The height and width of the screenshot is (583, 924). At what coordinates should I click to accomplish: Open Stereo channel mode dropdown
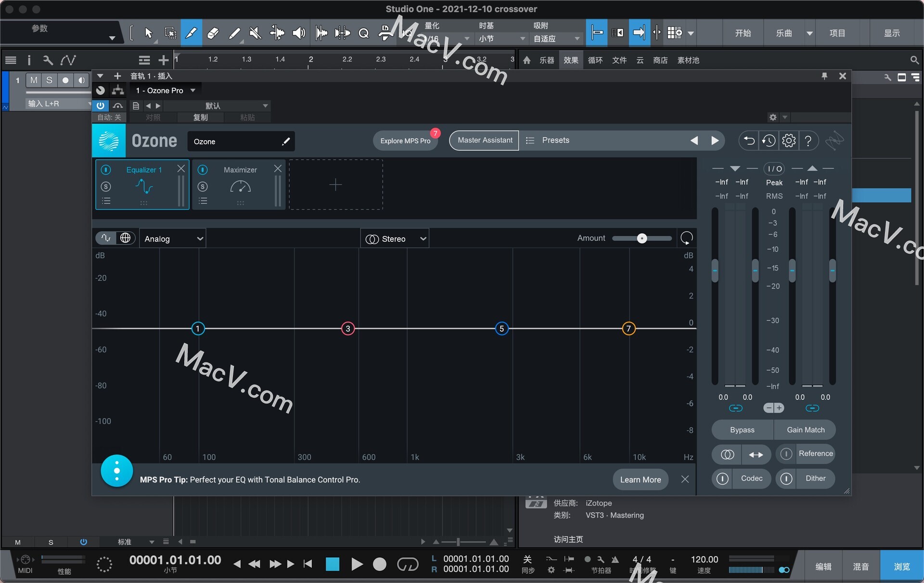(395, 239)
